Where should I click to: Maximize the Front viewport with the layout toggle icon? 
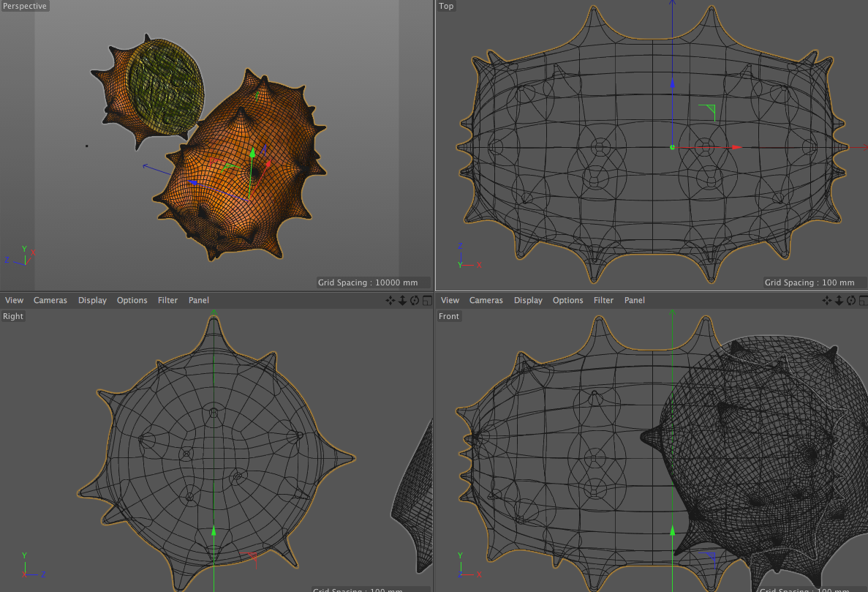[x=863, y=300]
